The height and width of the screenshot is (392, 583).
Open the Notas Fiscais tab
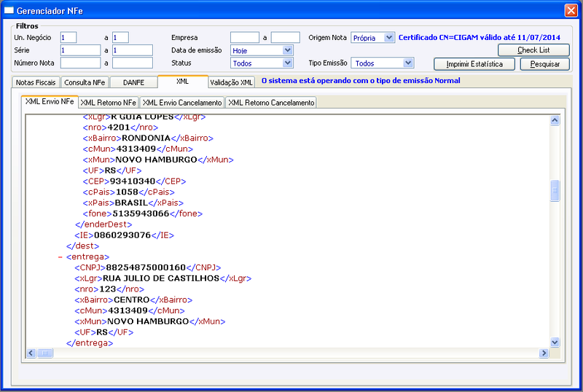click(x=36, y=82)
